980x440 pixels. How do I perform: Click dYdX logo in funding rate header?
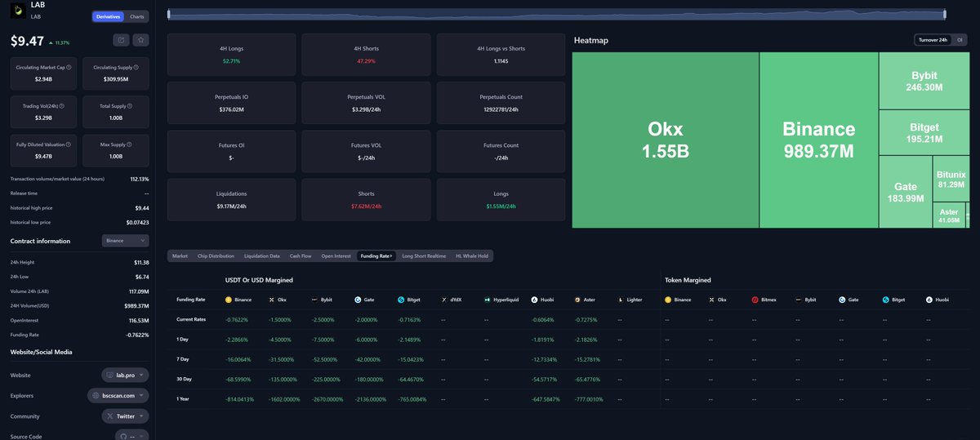pyautogui.click(x=443, y=300)
